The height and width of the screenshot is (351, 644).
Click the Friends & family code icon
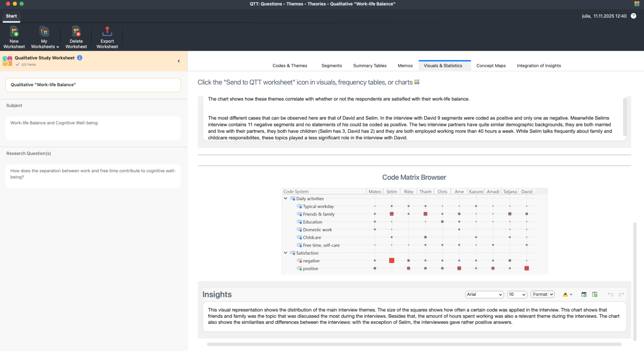click(x=299, y=214)
